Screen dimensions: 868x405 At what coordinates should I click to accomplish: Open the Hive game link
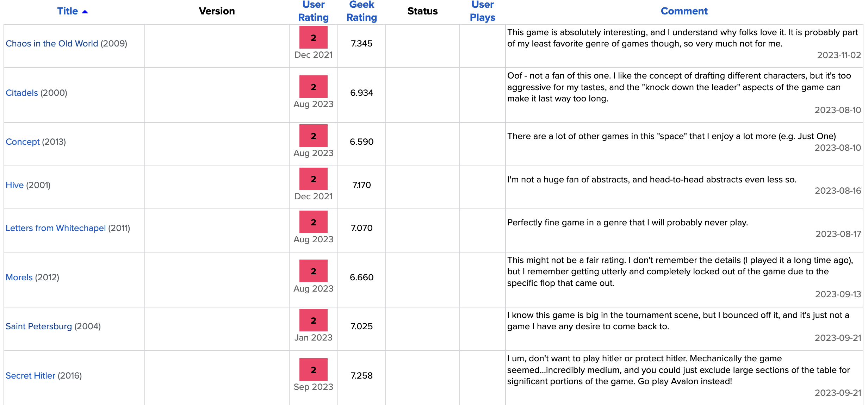pyautogui.click(x=14, y=185)
